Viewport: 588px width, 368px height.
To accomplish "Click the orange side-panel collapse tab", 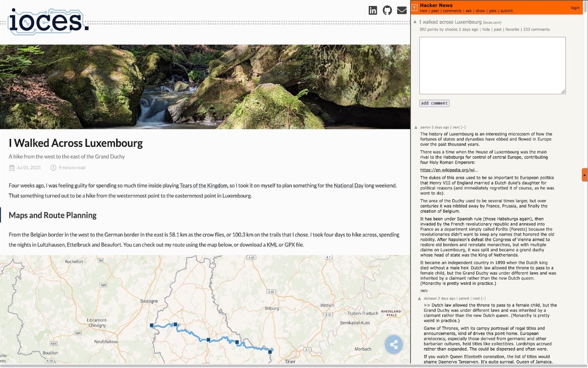I will (585, 175).
